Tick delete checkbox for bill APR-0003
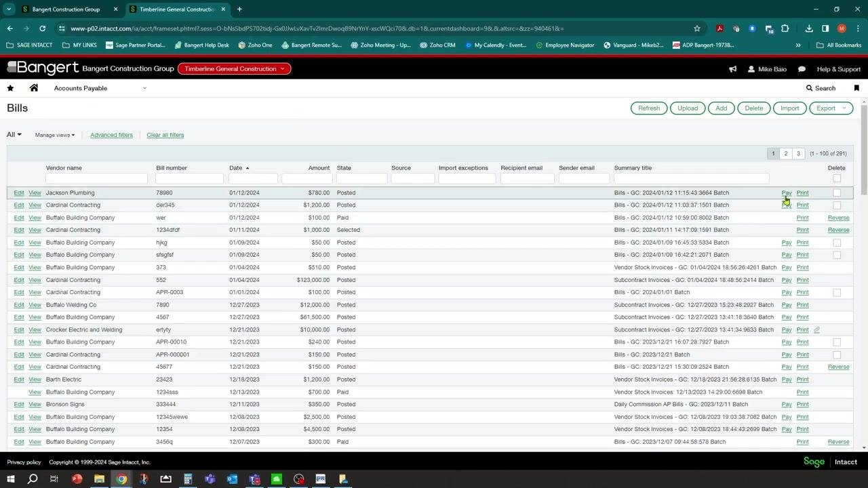The width and height of the screenshot is (868, 488). (837, 293)
